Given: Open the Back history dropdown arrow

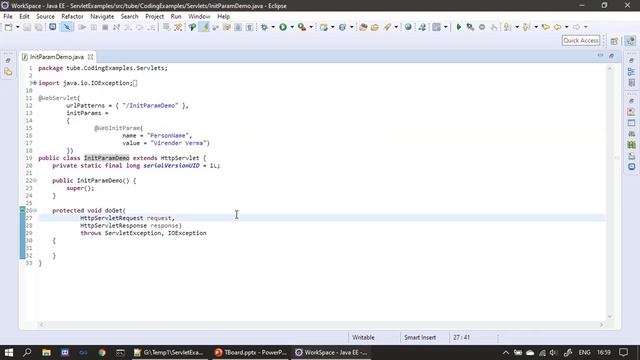Looking at the screenshot, I should (567, 27).
